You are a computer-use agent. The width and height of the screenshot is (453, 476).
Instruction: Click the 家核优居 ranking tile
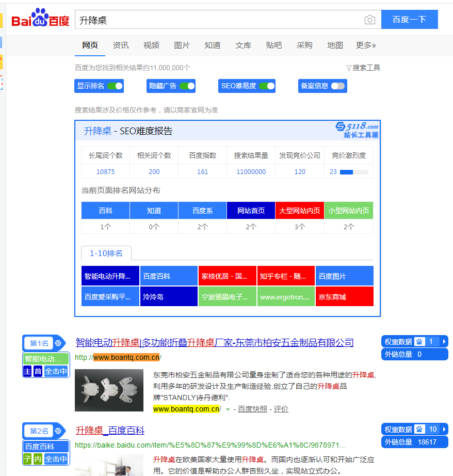228,276
